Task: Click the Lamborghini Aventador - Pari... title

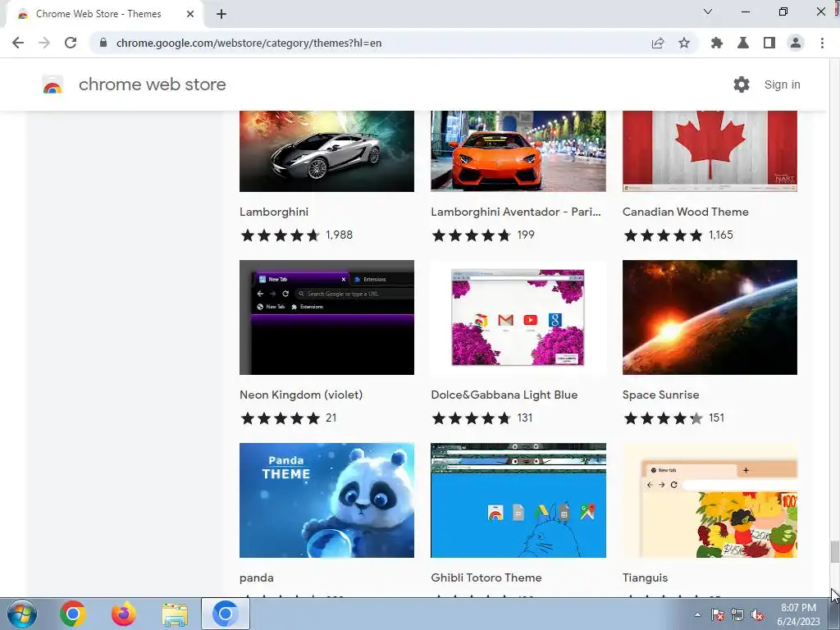Action: tap(516, 212)
